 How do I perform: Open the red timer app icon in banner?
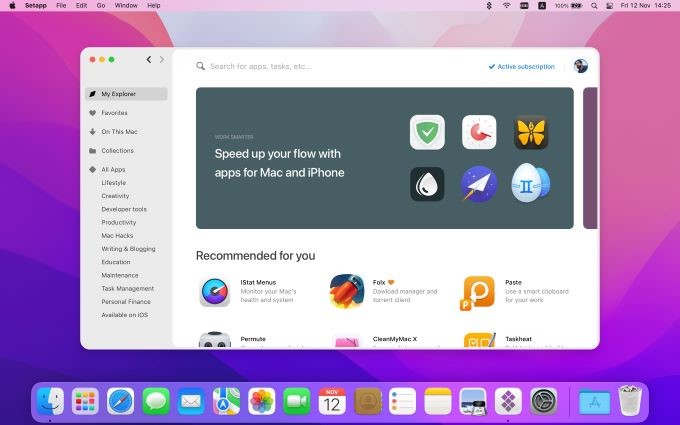click(x=479, y=132)
